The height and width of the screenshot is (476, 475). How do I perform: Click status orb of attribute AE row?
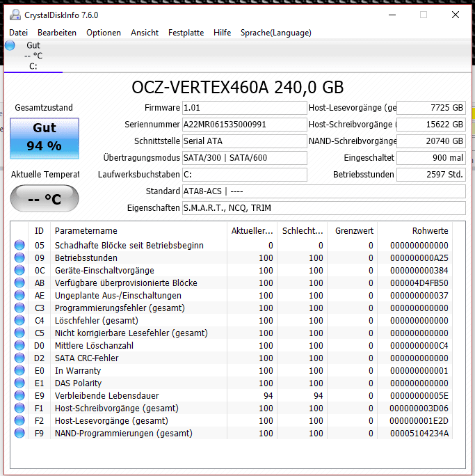19,295
